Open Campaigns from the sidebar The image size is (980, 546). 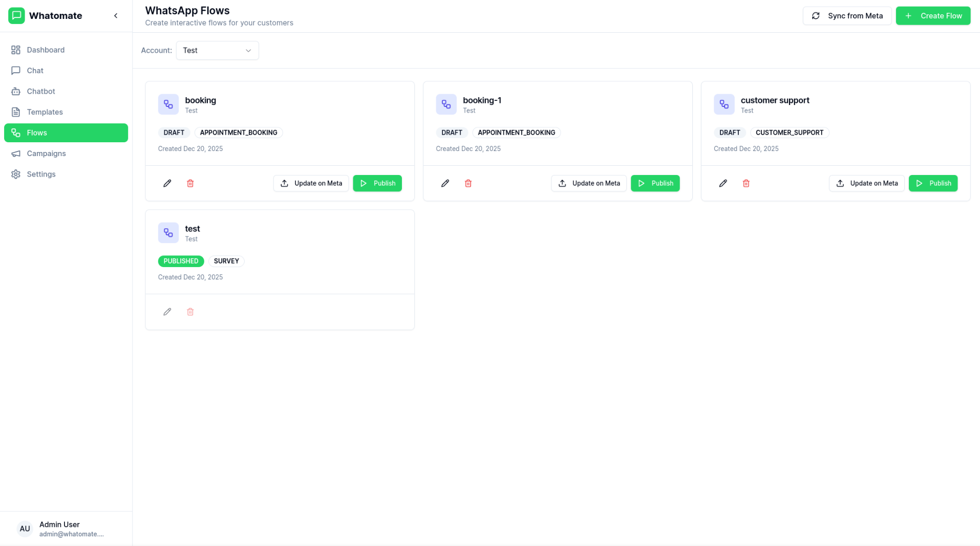pyautogui.click(x=46, y=154)
